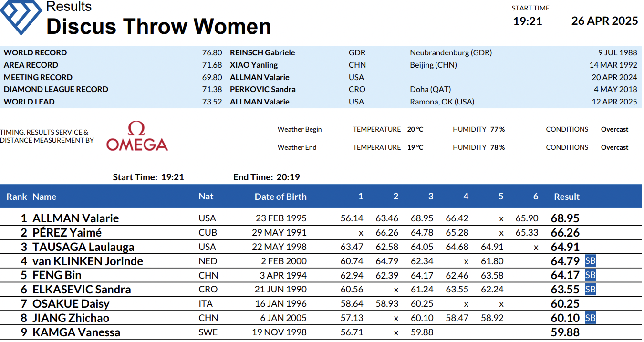This screenshot has height=342, width=644.
Task: Click REINSCH Gabriele in World Record row
Action: click(262, 52)
